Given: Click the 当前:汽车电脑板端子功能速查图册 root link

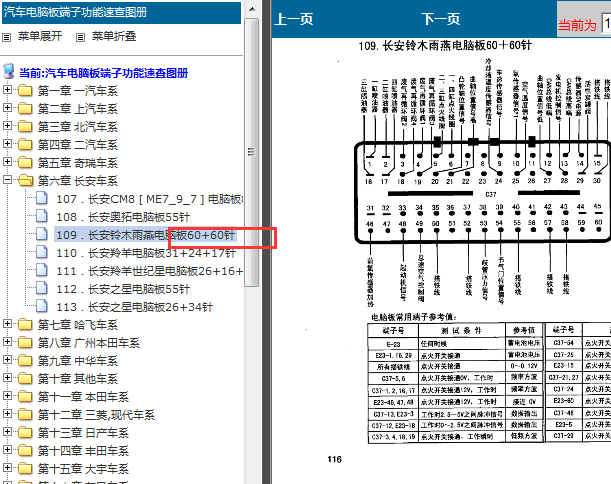Looking at the screenshot, I should click(104, 73).
